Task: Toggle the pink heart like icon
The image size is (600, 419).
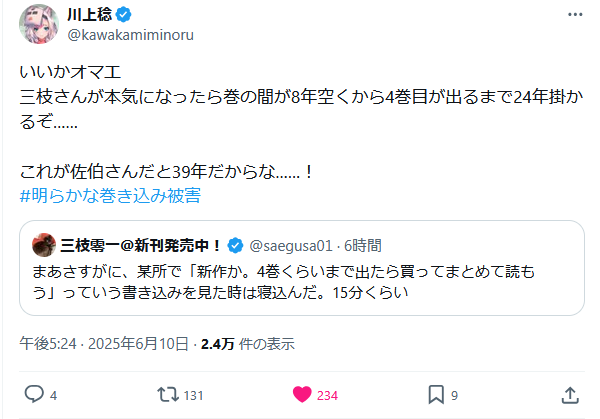Action: 301,394
